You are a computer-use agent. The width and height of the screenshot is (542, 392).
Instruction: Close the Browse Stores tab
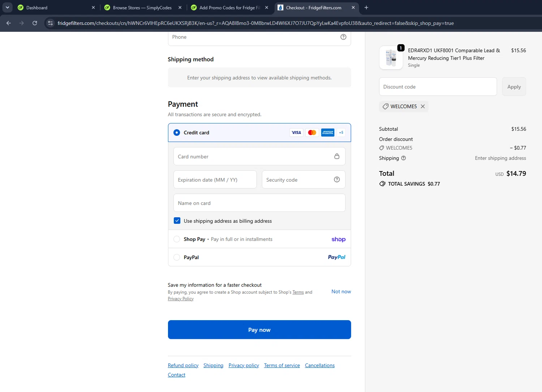click(x=180, y=8)
